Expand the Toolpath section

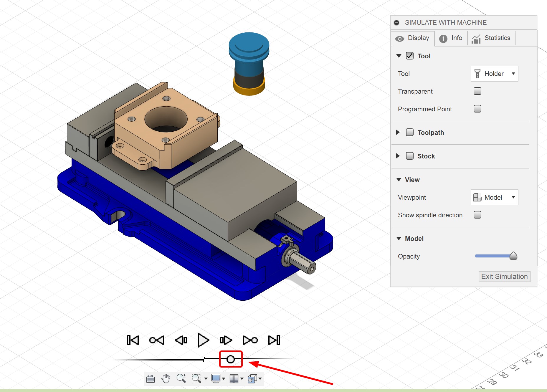pyautogui.click(x=398, y=133)
